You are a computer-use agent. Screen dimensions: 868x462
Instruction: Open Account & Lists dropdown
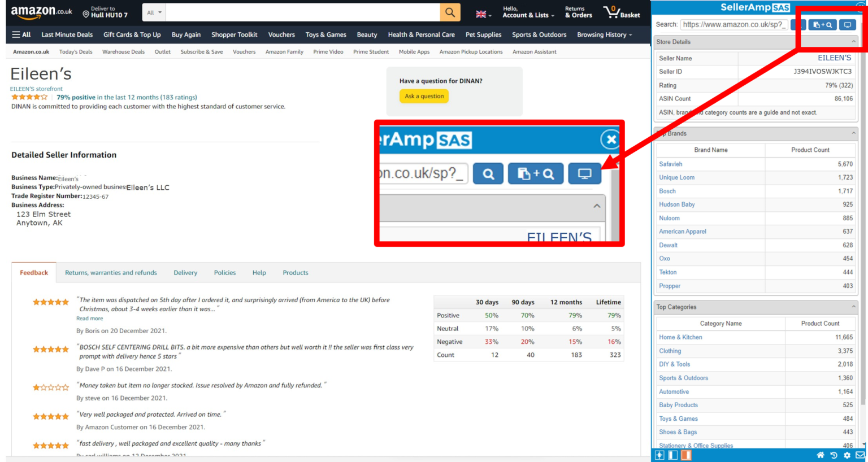(x=528, y=12)
